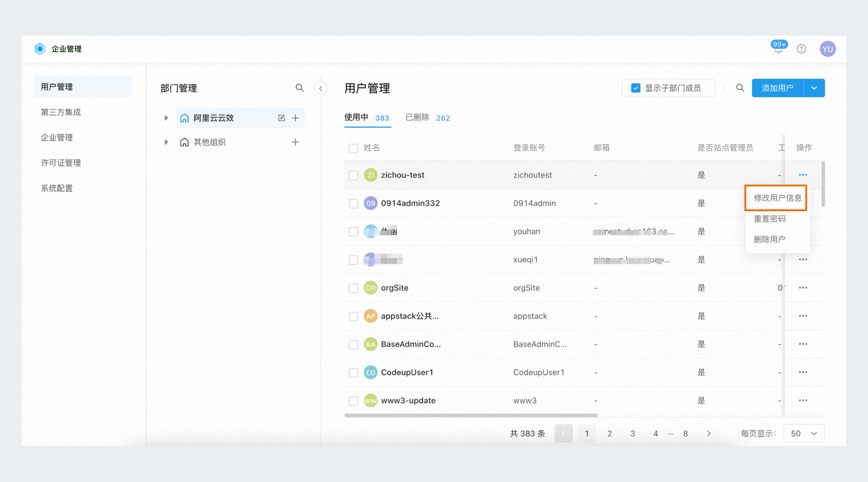Click the blue hexagon logo beside 企业管理
Screen dimensions: 868x482
coord(40,49)
